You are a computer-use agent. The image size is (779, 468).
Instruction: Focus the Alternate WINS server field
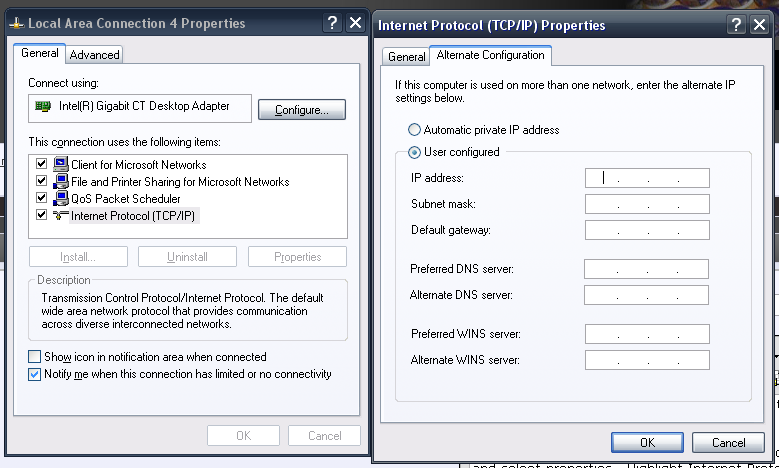647,360
